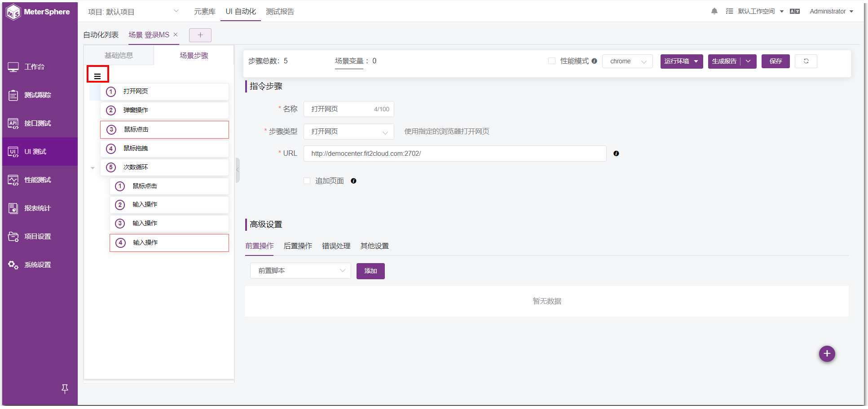
Task: Enable the 性能模式 checkbox
Action: pos(552,61)
